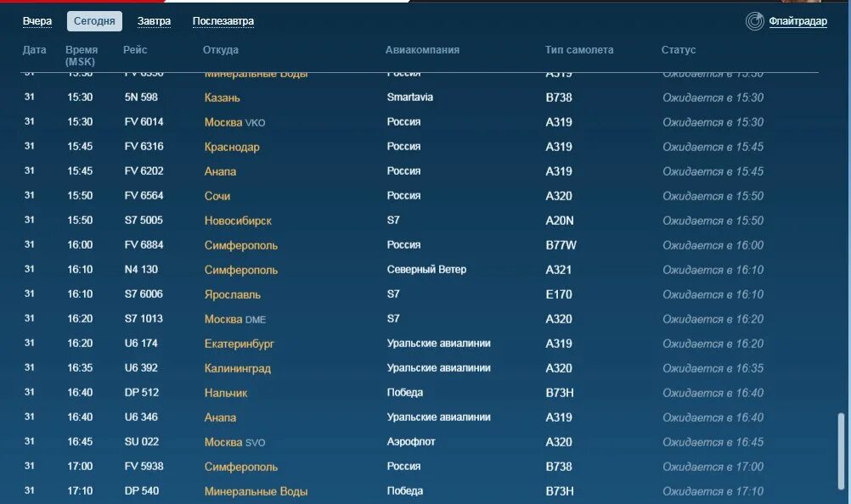Viewport: 851px width, 504px height.
Task: Select the Сегодня tab
Action: 94,21
